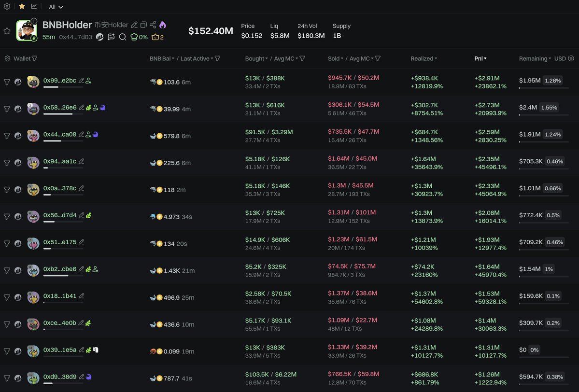The width and height of the screenshot is (579, 392).
Task: Toggle the favorite star beside the BNBHolder logo
Action: (7, 31)
